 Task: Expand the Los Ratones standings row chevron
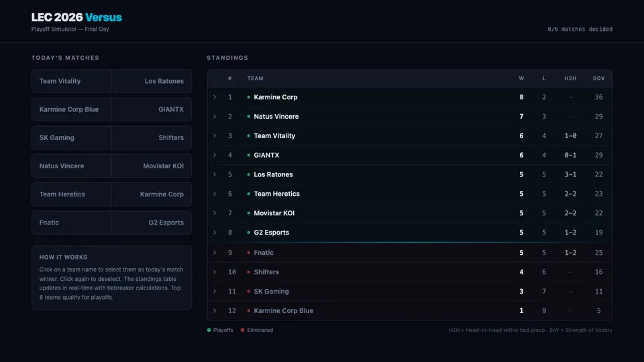(215, 174)
